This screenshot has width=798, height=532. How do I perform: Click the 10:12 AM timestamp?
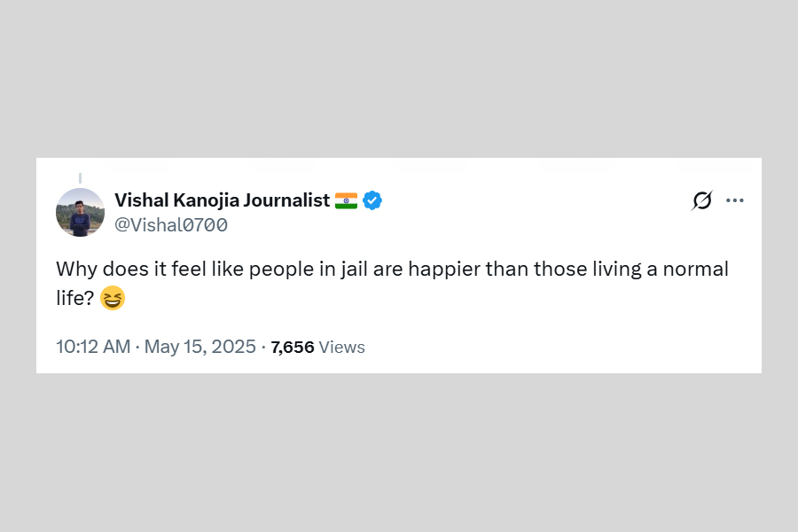coord(93,347)
